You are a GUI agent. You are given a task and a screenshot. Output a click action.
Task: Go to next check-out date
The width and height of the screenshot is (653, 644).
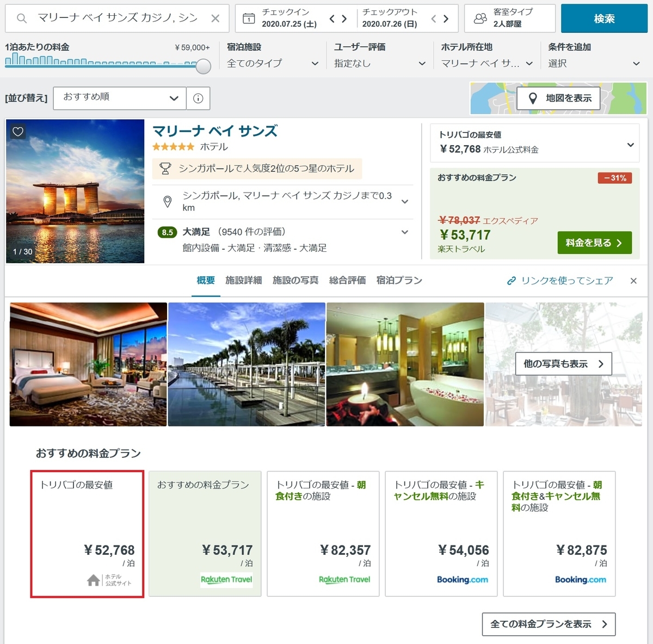coord(446,18)
